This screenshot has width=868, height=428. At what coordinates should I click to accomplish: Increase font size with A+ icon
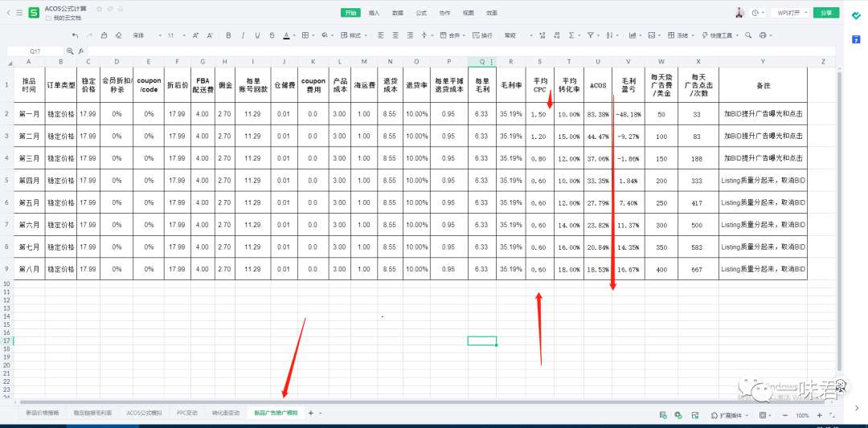pyautogui.click(x=195, y=35)
